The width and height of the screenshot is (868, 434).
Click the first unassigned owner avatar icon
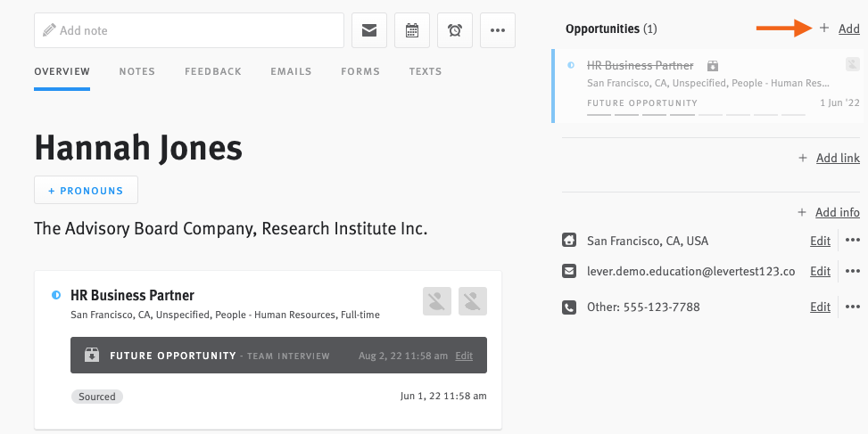point(437,301)
